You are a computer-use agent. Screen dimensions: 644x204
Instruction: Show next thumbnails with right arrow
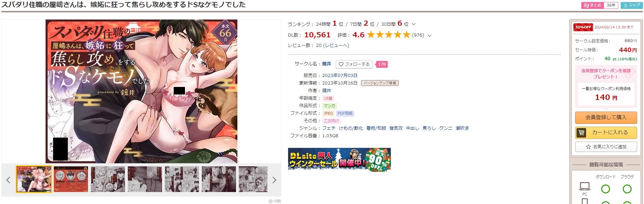(274, 180)
